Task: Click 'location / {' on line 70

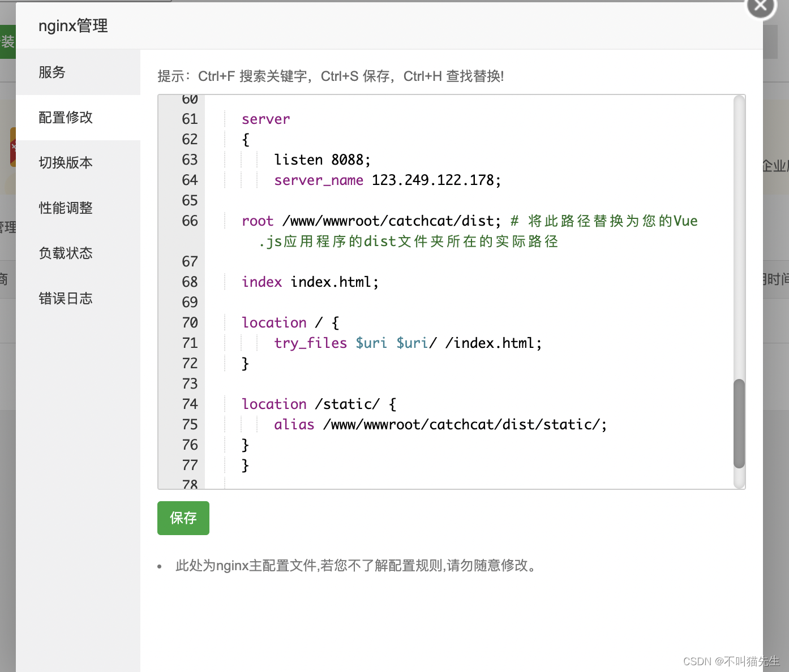Action: 291,323
